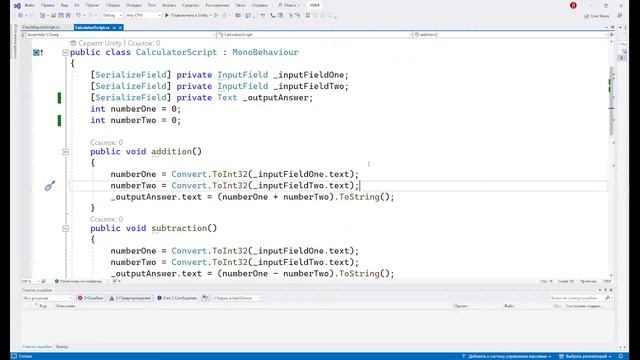Image resolution: width=640 pixels, height=360 pixels.
Task: Open the Правка menu
Action: point(48,5)
